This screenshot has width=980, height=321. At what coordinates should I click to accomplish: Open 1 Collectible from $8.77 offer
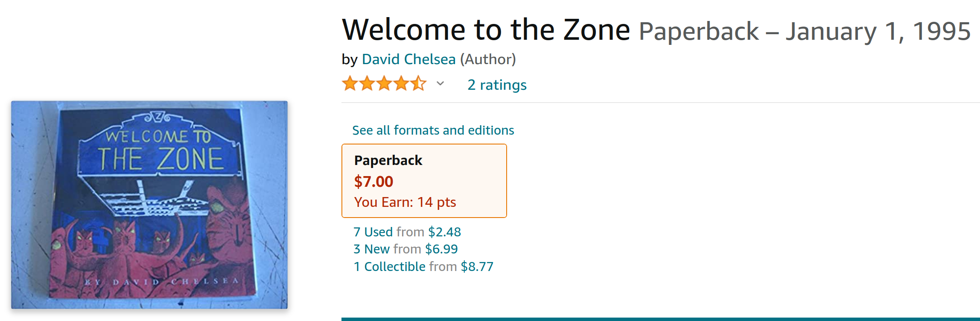click(423, 266)
